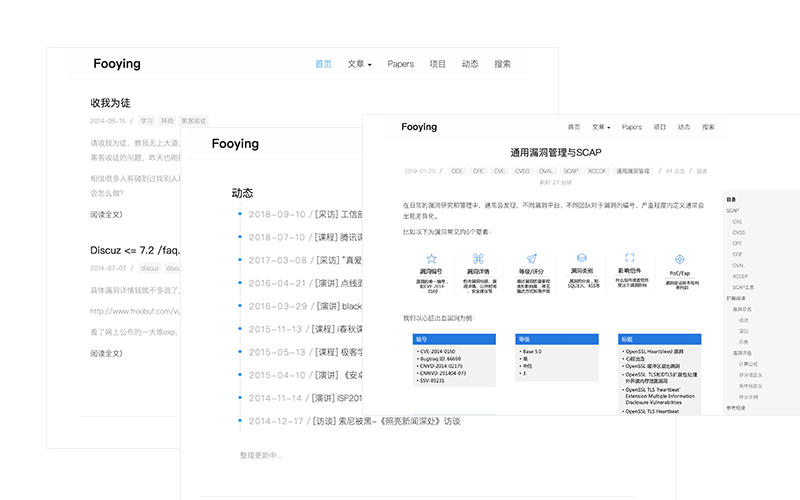The height and width of the screenshot is (500, 800).
Task: Go to 首页 in the back window navbar
Action: [323, 64]
